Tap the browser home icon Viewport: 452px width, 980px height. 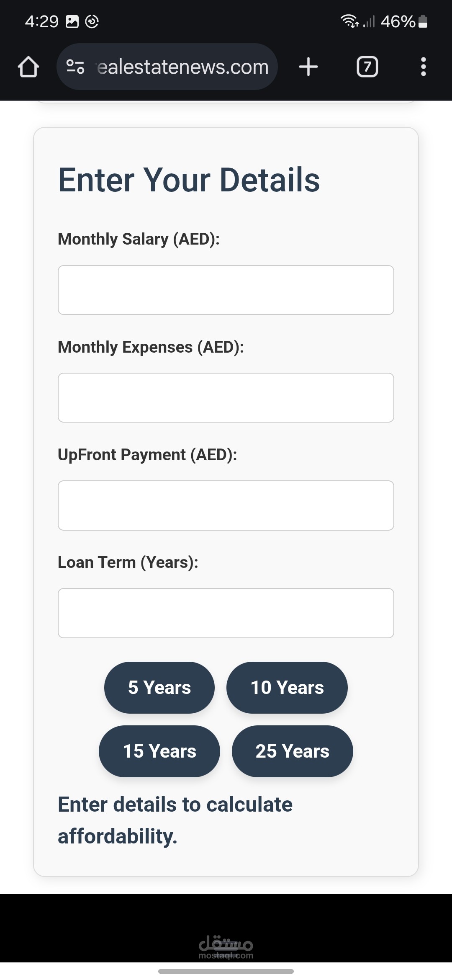click(x=28, y=67)
